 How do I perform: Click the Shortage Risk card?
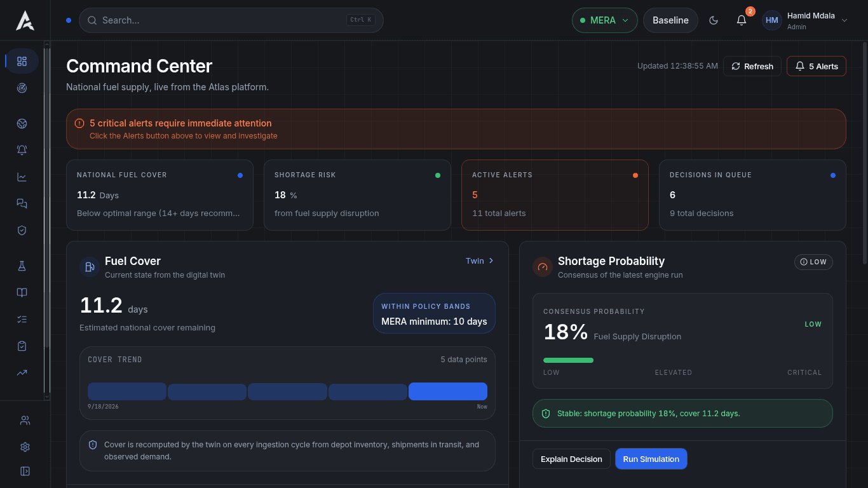357,194
